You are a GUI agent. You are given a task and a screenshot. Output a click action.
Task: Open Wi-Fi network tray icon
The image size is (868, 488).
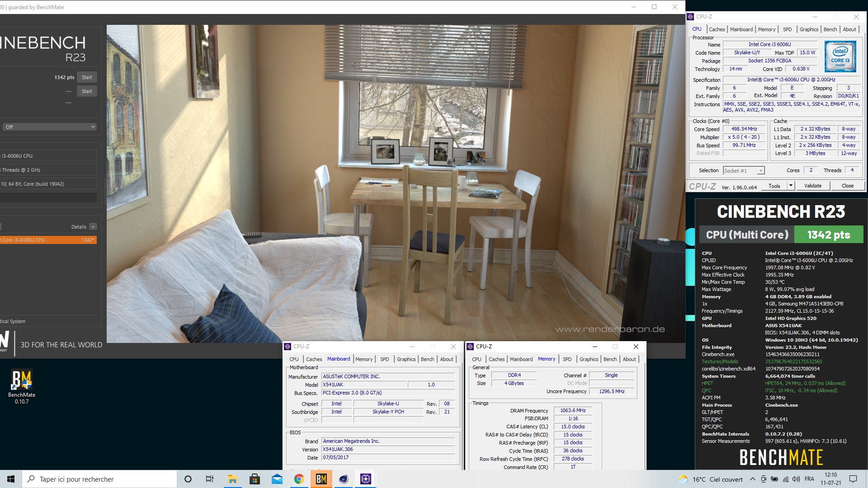point(786,479)
